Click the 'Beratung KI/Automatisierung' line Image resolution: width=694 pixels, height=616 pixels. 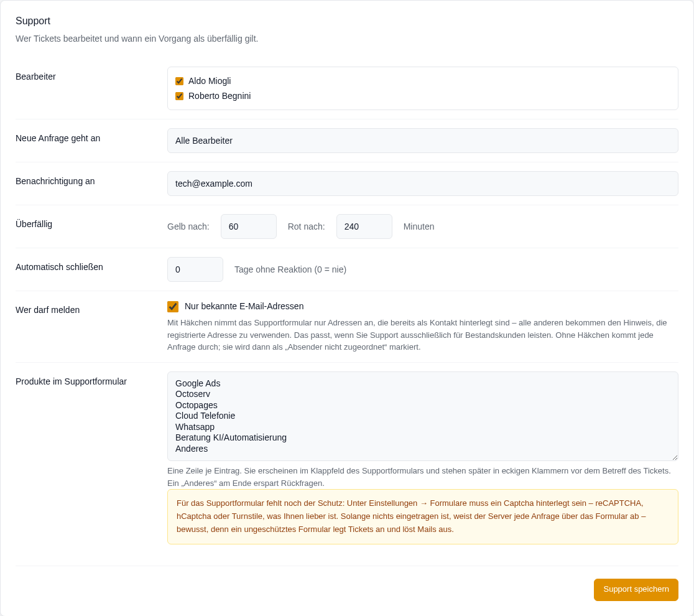pyautogui.click(x=231, y=437)
